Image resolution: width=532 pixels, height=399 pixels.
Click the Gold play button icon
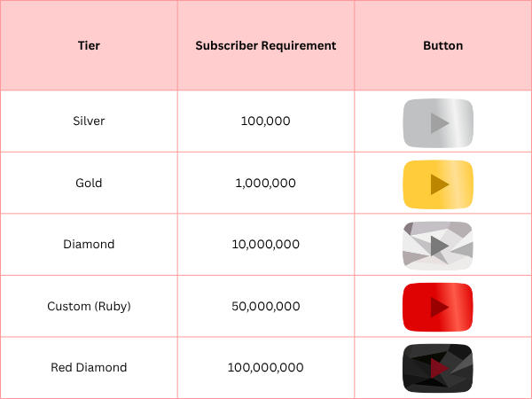tap(438, 184)
